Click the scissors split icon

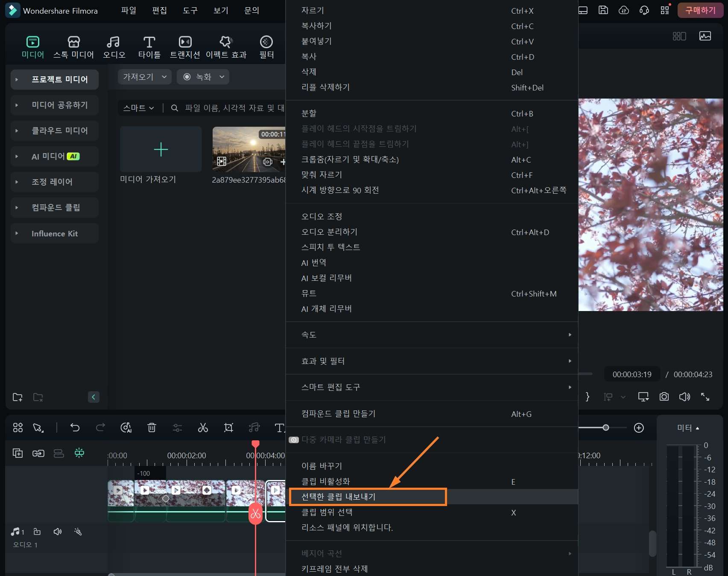click(x=203, y=428)
